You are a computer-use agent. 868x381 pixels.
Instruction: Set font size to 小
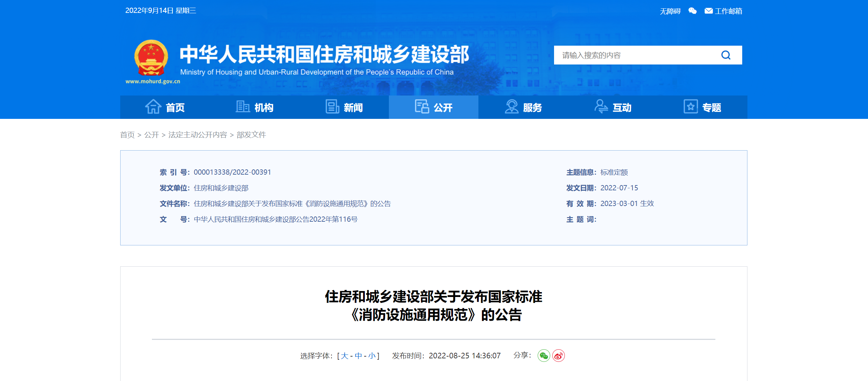point(372,356)
